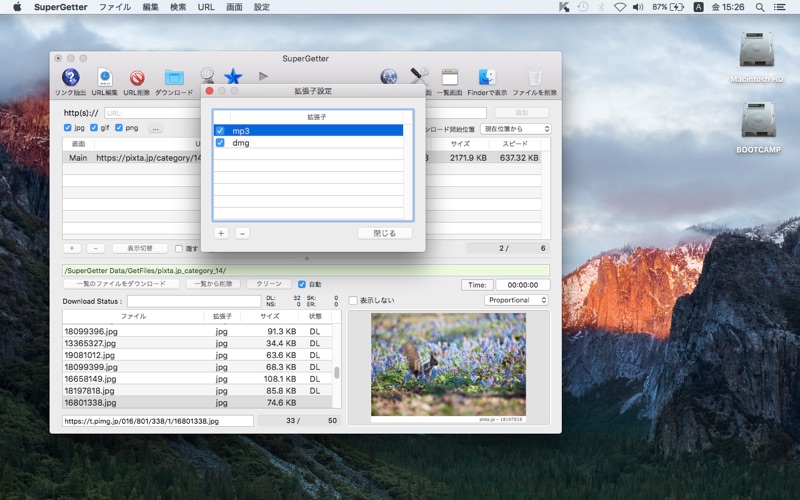The height and width of the screenshot is (500, 800).
Task: Click the blue star toolbar icon
Action: 233,77
